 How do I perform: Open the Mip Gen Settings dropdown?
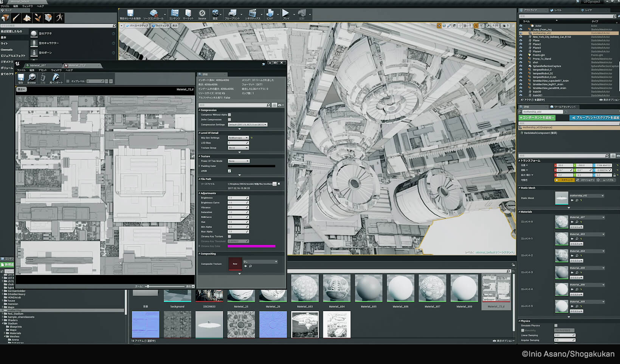[238, 137]
